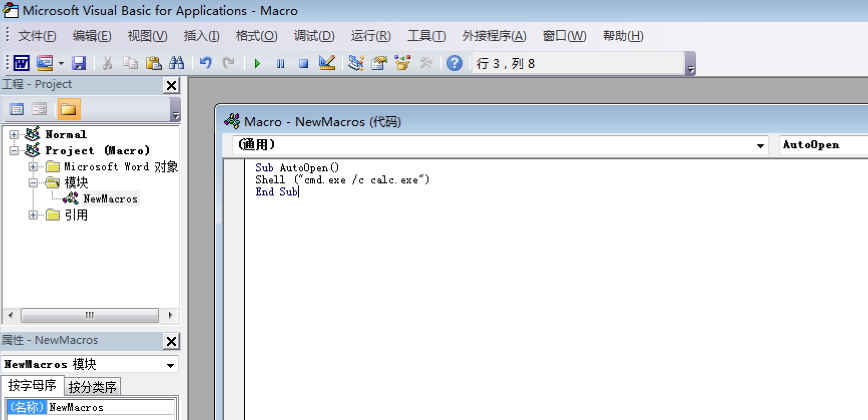
Task: Click the Reset stop button
Action: [x=304, y=64]
